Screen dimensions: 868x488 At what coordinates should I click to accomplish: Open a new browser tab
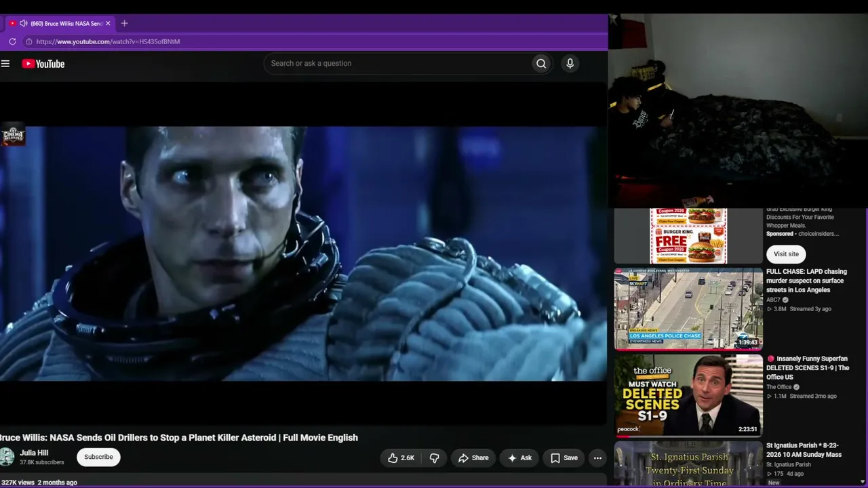click(x=124, y=23)
